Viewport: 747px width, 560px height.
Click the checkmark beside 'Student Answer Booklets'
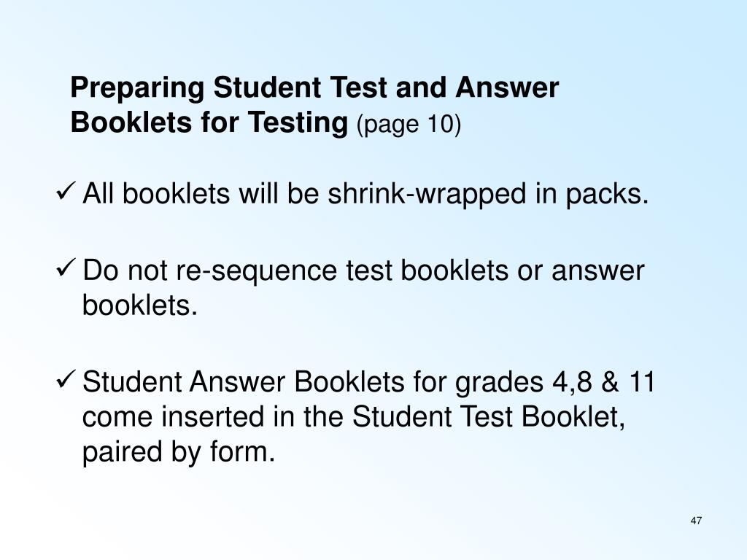coord(65,380)
